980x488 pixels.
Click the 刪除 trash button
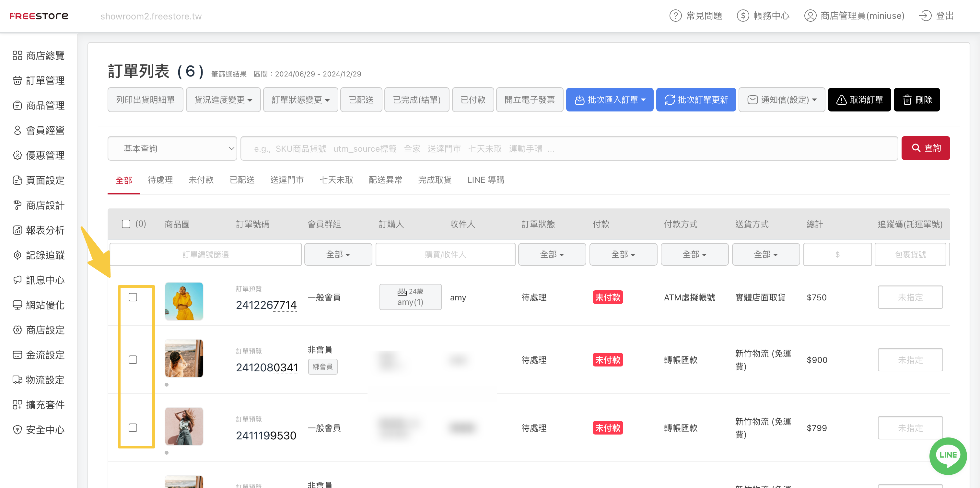[x=917, y=100]
